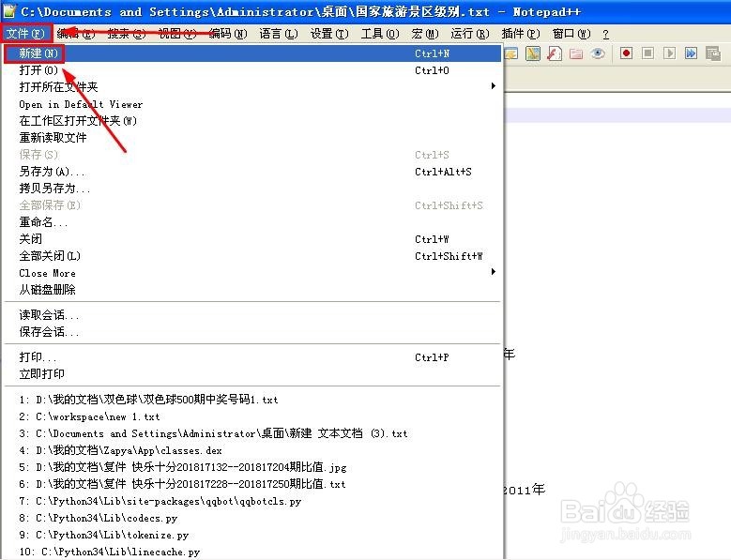This screenshot has width=731, height=560.
Task: Select 打印... entry
Action: (x=252, y=357)
